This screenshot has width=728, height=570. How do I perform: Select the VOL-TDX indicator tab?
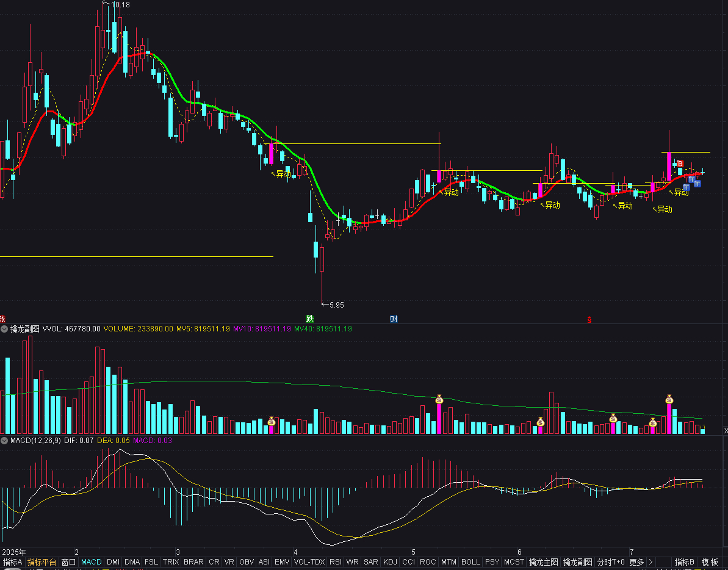(309, 561)
